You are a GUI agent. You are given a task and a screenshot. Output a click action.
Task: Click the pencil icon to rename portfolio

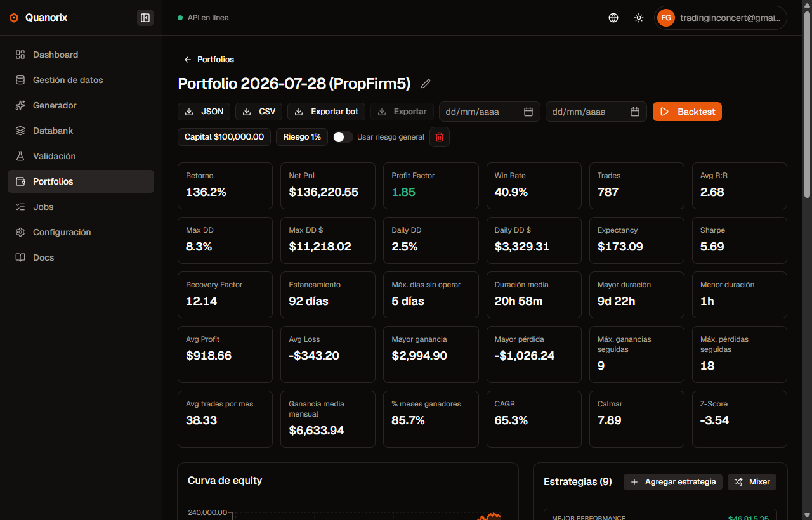426,84
